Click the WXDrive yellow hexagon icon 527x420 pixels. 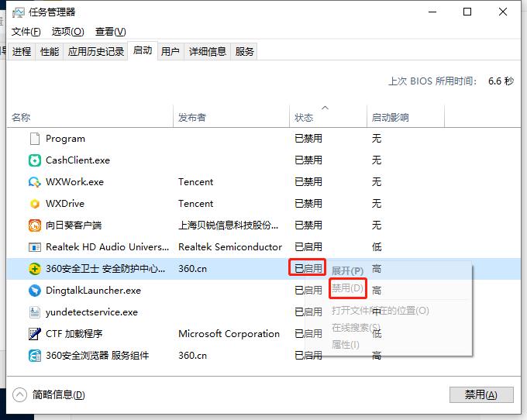click(35, 204)
